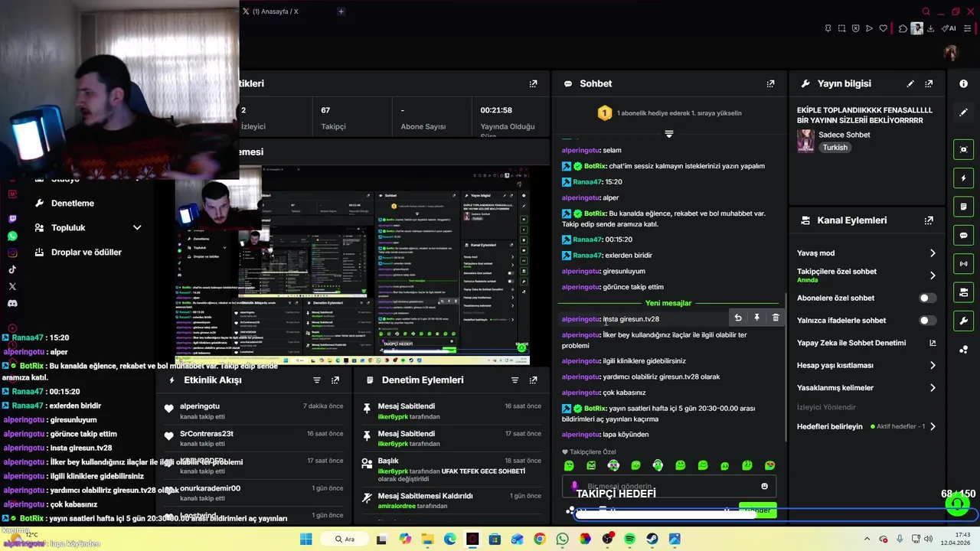This screenshot has width=980, height=551.
Task: Open Yapay Zeka ile Sohbet Denetimi link
Action: [x=866, y=343]
